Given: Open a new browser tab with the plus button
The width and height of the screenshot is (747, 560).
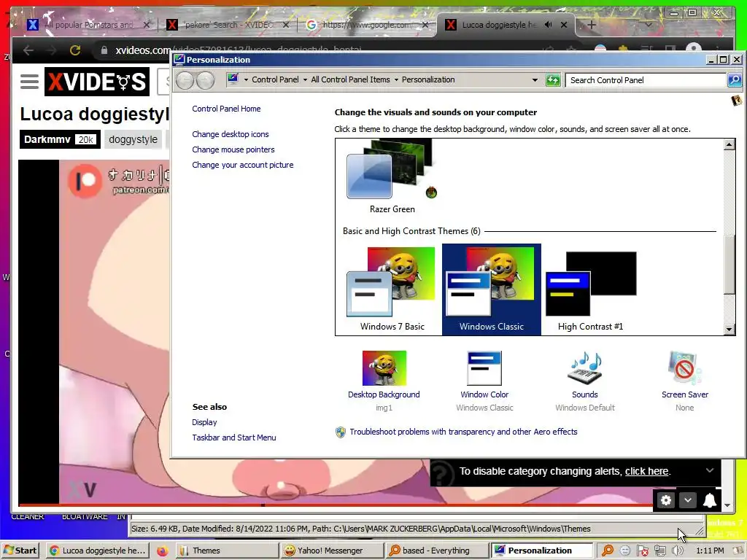Looking at the screenshot, I should (x=591, y=25).
